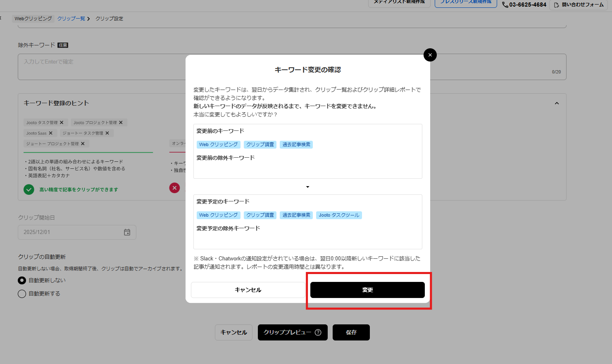Screen dimensions: 612x364
Task: Remove the 'Jooto タスク管理' keyword chip
Action: click(62, 122)
